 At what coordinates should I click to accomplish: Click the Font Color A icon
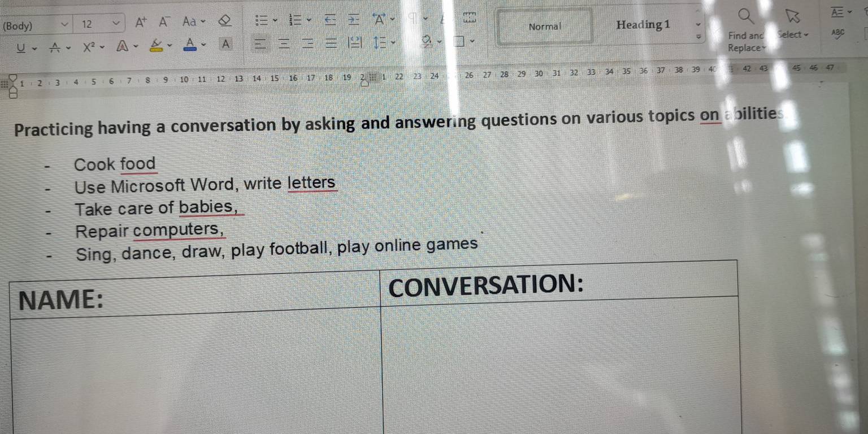[190, 45]
